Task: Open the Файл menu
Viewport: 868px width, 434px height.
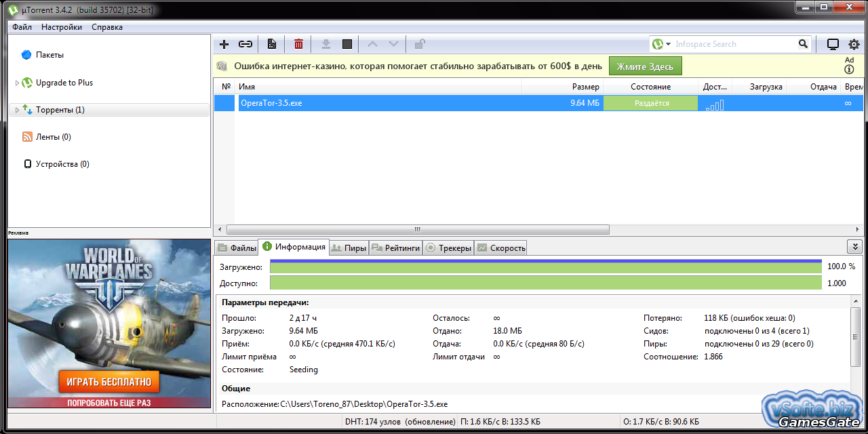Action: (22, 27)
